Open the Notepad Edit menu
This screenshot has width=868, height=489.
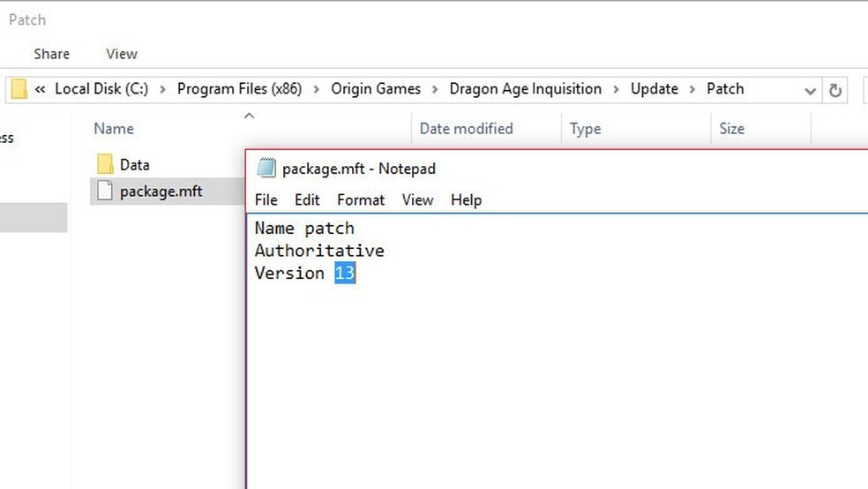[307, 199]
